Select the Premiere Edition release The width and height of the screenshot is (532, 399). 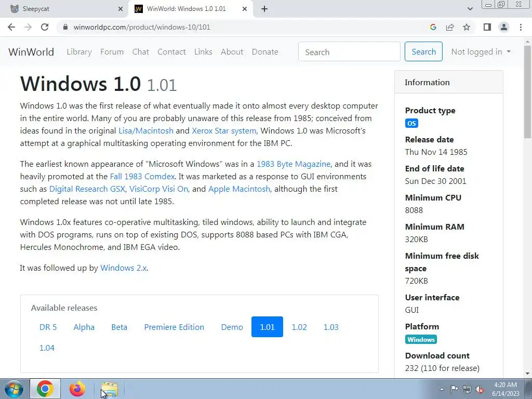coord(174,327)
